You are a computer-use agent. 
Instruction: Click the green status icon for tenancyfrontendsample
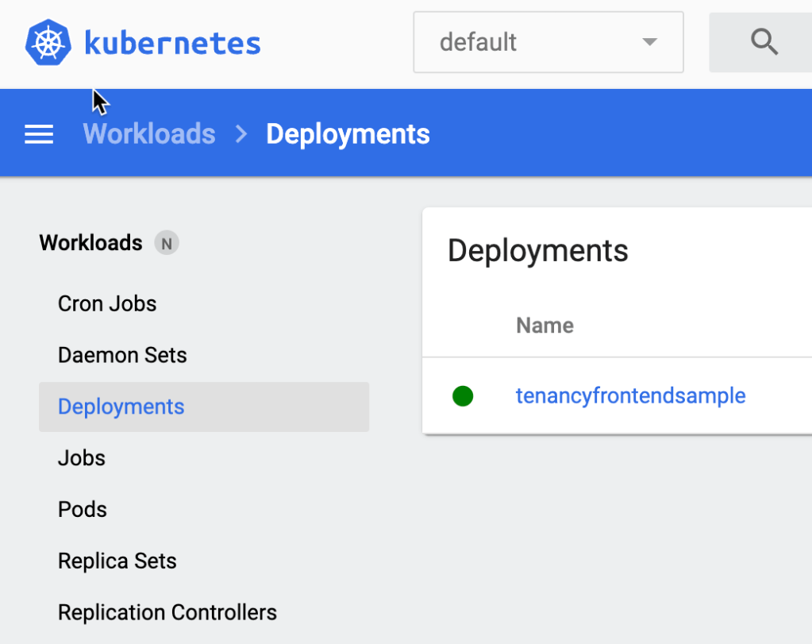pos(463,395)
